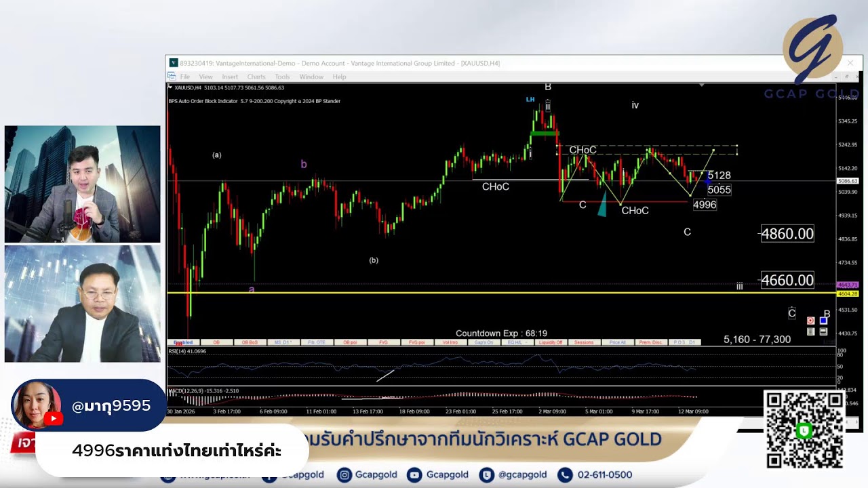Open the Charts menu

(256, 77)
